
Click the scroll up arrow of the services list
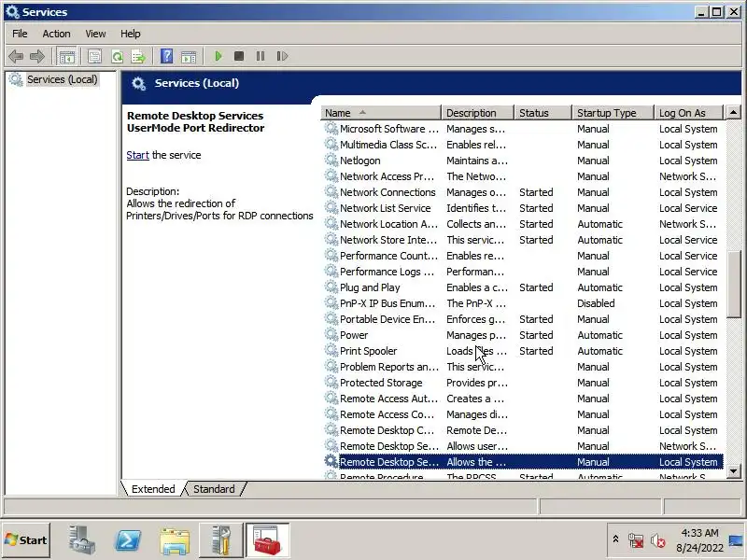pyautogui.click(x=733, y=113)
